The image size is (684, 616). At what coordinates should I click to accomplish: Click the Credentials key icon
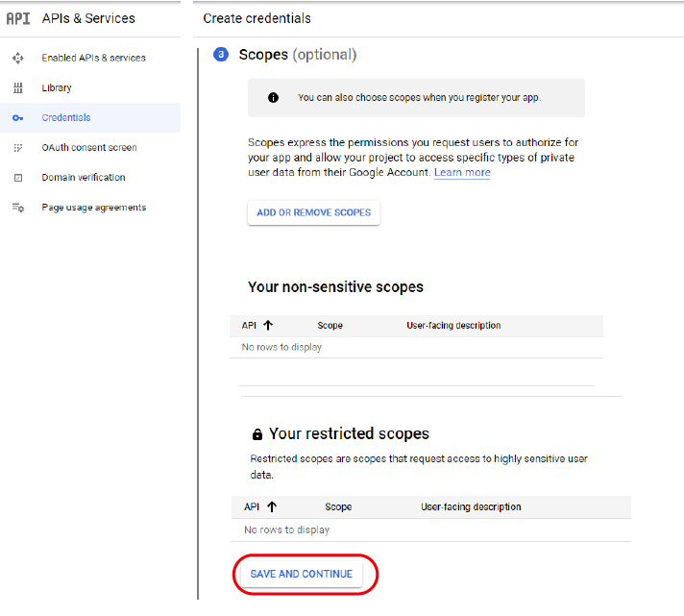pos(17,118)
